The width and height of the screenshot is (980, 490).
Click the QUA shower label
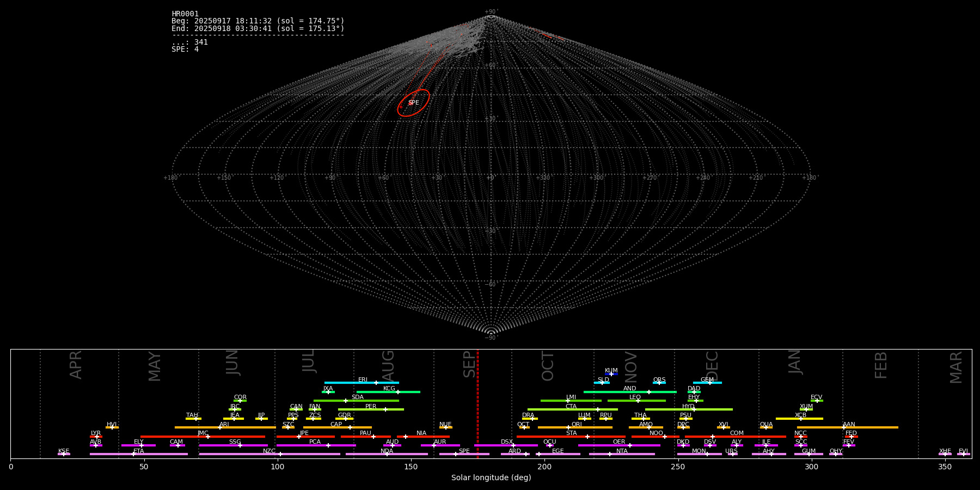pyautogui.click(x=766, y=424)
